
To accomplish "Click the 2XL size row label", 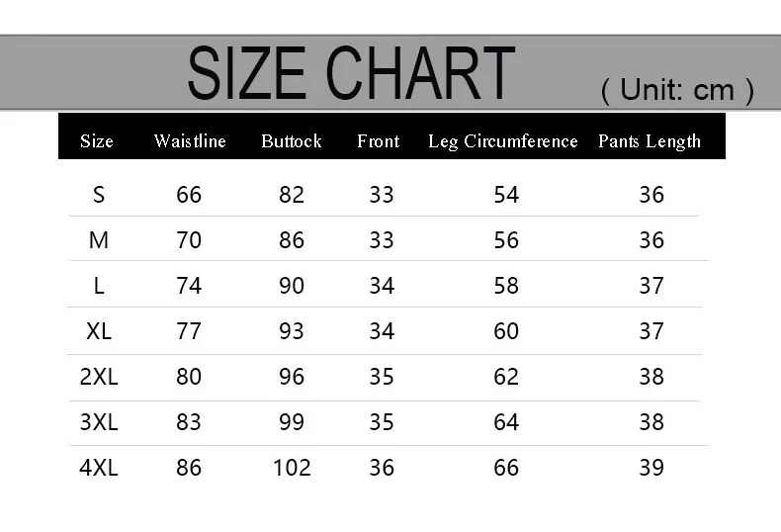I will tap(99, 377).
